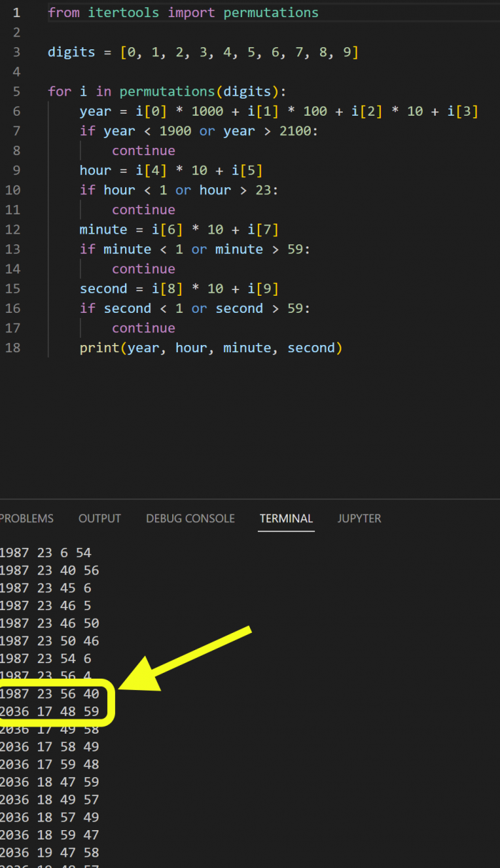Click line number 1 in the gutter
Image resolution: width=500 pixels, height=868 pixels.
(x=16, y=13)
